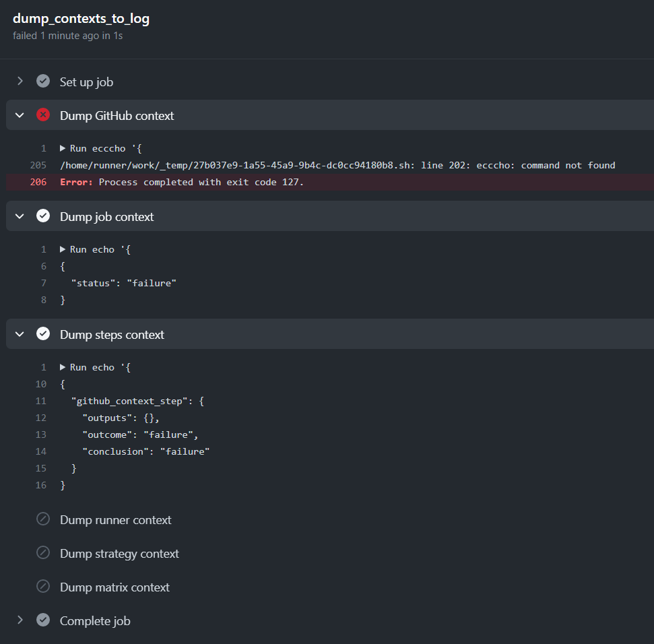
Task: Click gray checkmark icon beside Set up job
Action: pos(43,81)
